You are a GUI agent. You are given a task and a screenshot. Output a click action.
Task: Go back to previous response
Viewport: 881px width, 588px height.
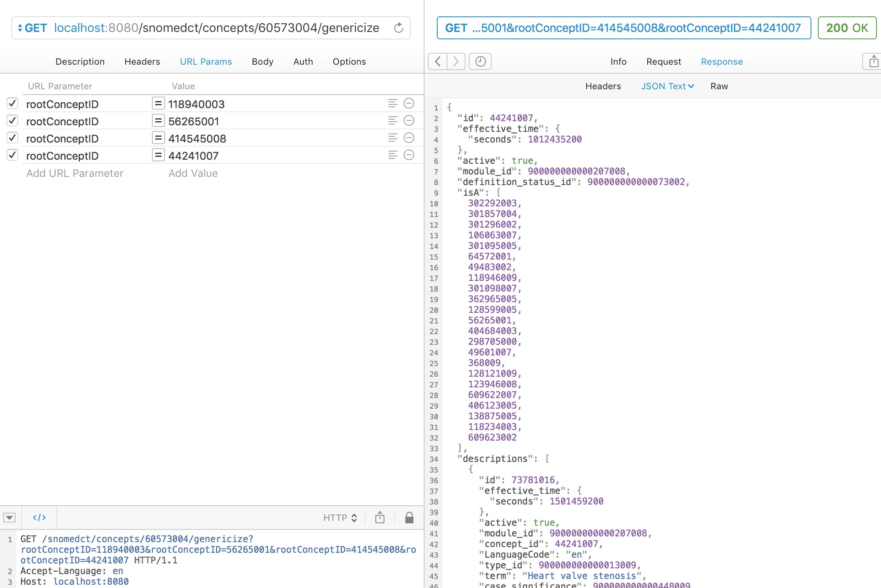[438, 61]
